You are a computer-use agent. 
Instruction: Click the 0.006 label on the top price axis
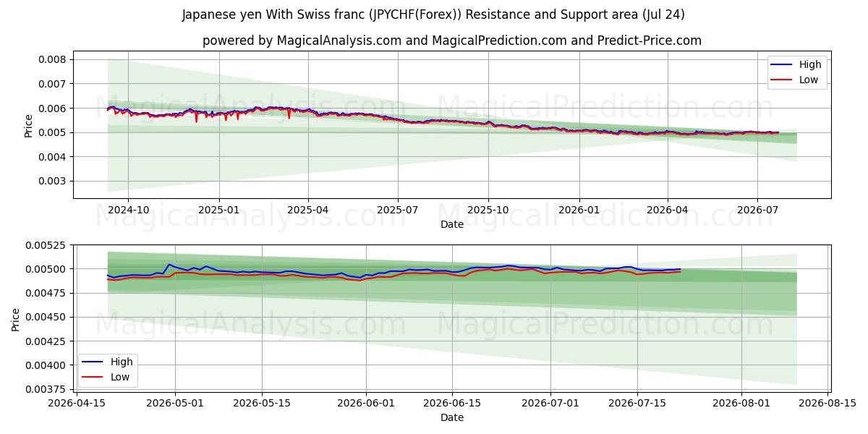[54, 109]
